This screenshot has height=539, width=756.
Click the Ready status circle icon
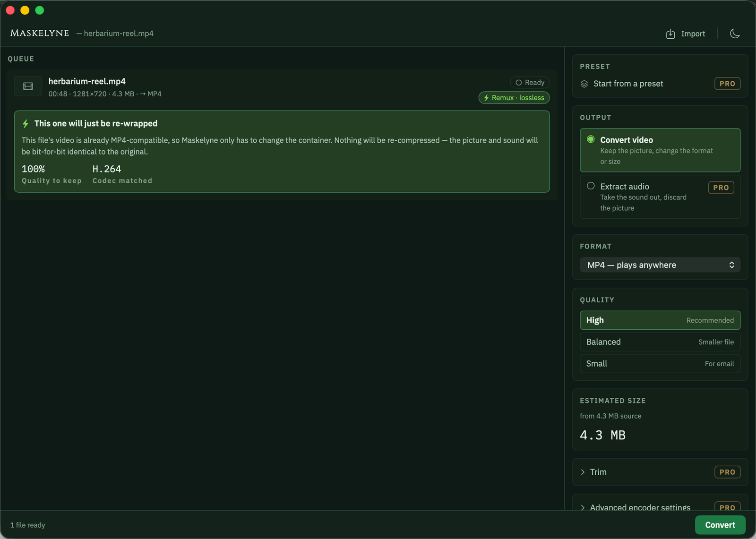click(x=518, y=83)
